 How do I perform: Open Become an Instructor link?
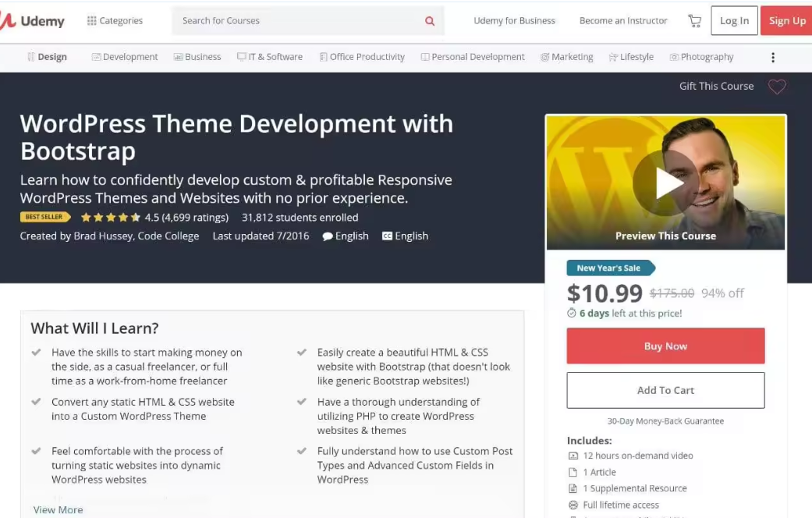pos(623,21)
